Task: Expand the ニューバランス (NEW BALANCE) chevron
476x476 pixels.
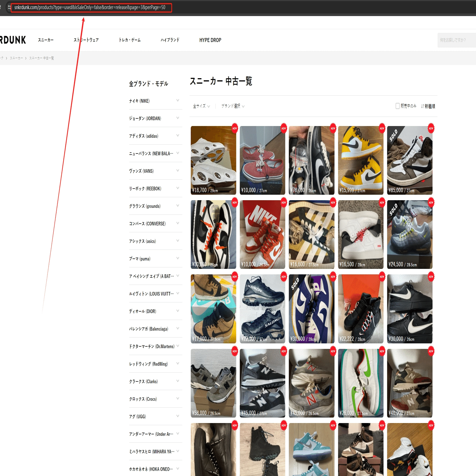Action: (x=178, y=153)
